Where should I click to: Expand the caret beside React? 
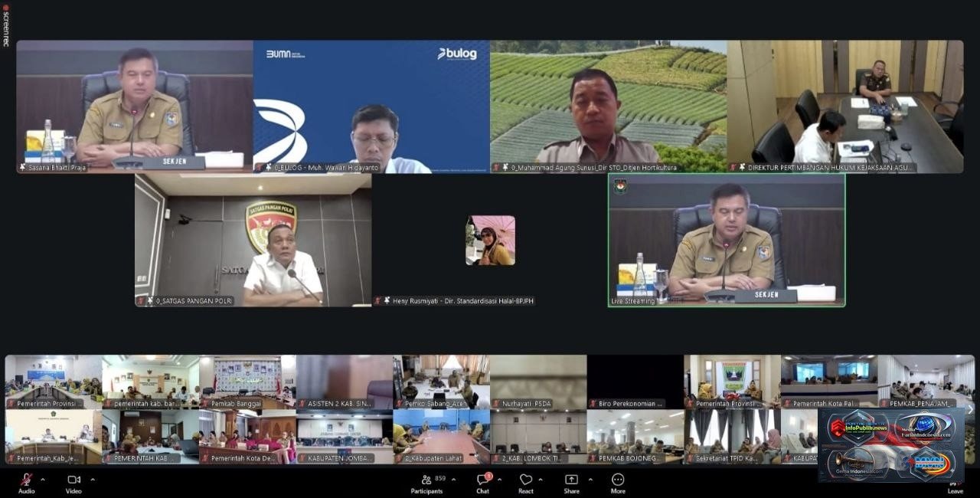pyautogui.click(x=542, y=480)
